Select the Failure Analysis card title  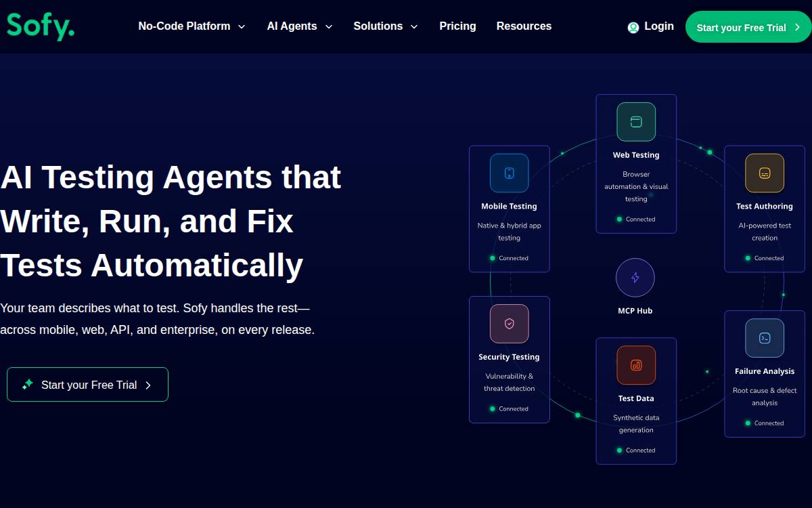pyautogui.click(x=765, y=371)
